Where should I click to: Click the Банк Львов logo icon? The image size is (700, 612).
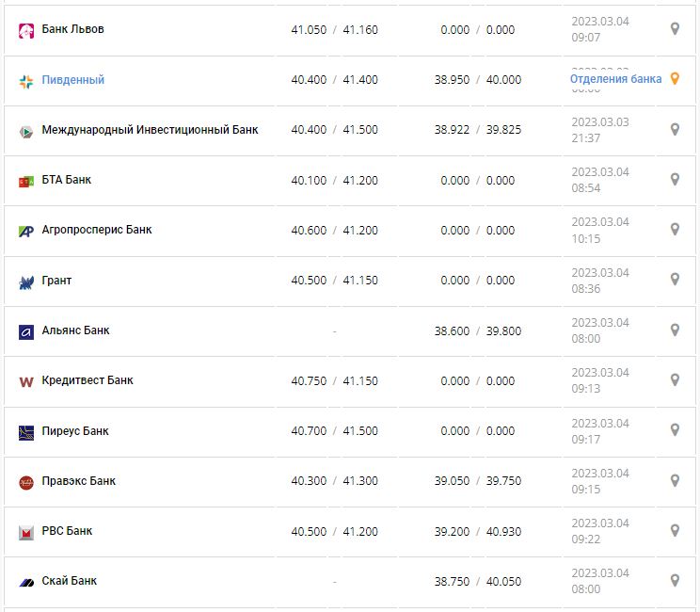tap(26, 30)
